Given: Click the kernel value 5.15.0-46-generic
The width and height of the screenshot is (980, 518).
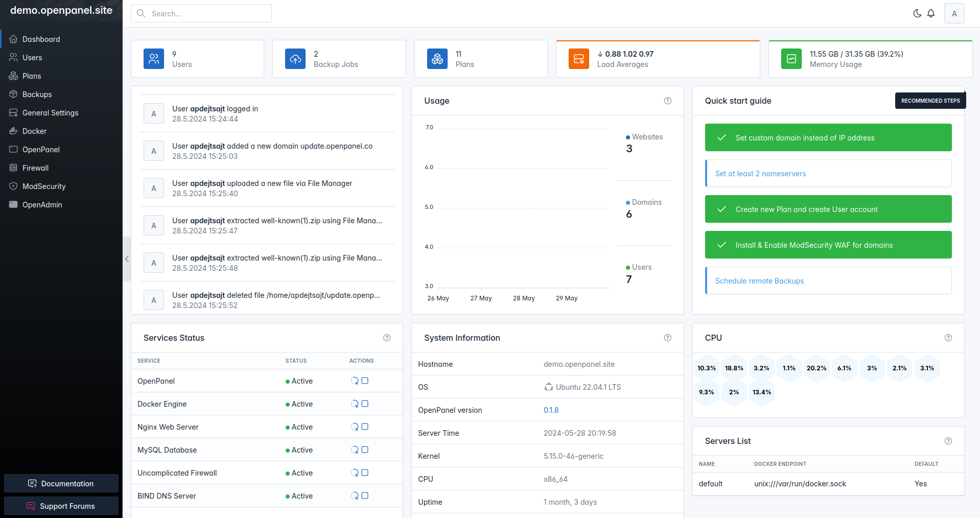Looking at the screenshot, I should pos(573,456).
